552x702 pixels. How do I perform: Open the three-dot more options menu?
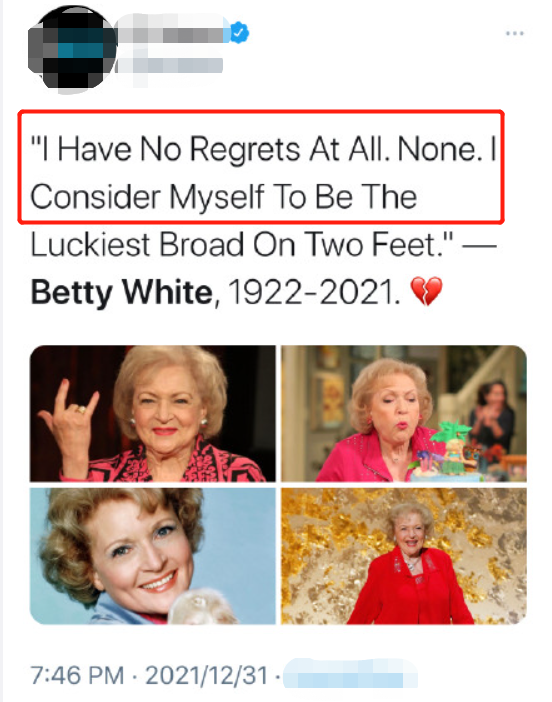click(x=514, y=33)
